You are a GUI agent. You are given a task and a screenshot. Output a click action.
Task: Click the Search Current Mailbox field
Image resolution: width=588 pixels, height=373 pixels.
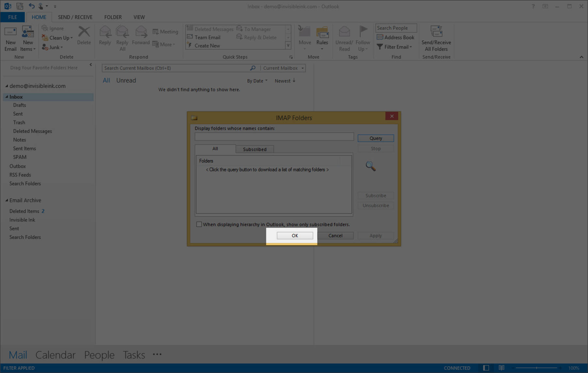pos(176,68)
